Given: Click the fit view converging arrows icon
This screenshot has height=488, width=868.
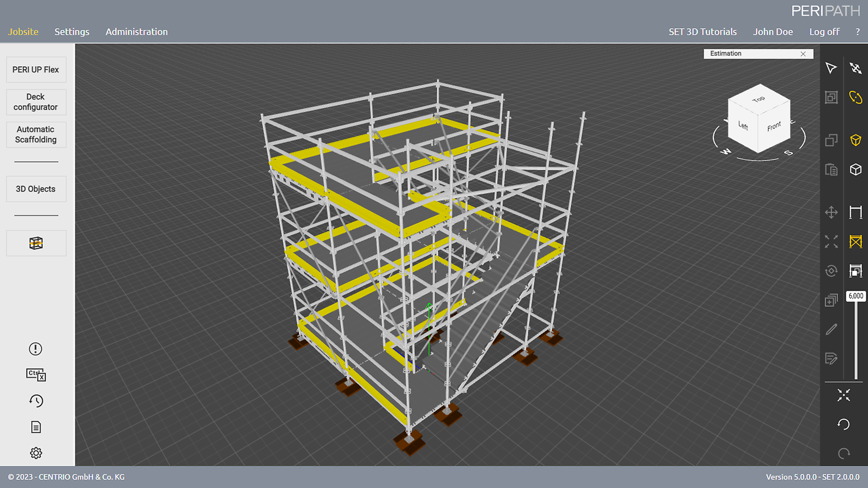Looking at the screenshot, I should [x=844, y=395].
